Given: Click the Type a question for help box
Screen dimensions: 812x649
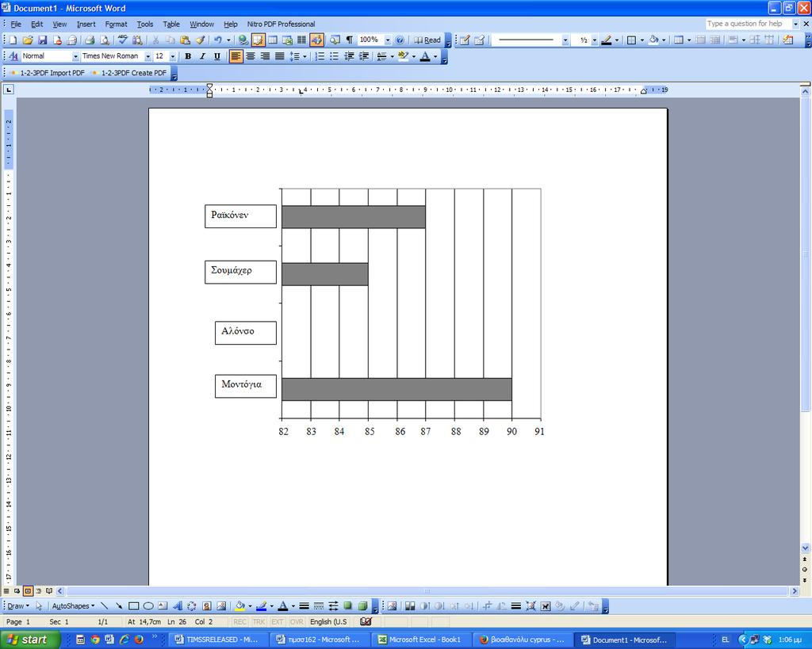Looking at the screenshot, I should click(x=749, y=24).
